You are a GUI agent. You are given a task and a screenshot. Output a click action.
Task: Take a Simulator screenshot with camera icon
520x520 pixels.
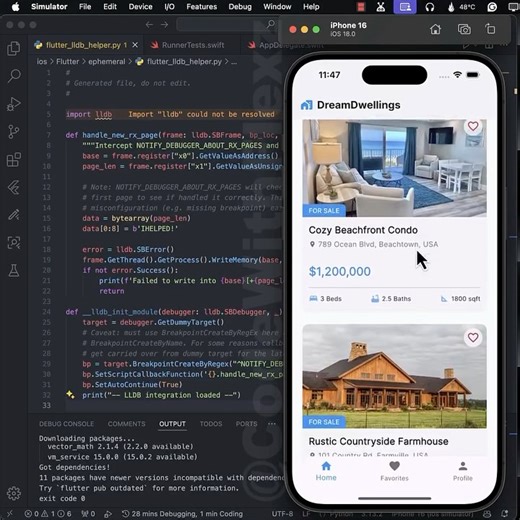pos(464,29)
